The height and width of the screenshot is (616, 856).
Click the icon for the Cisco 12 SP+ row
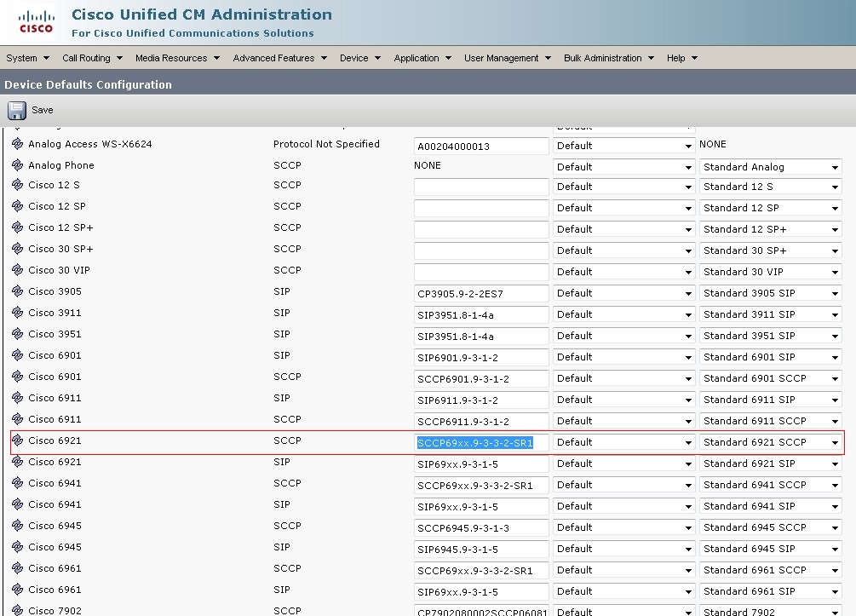coord(18,227)
